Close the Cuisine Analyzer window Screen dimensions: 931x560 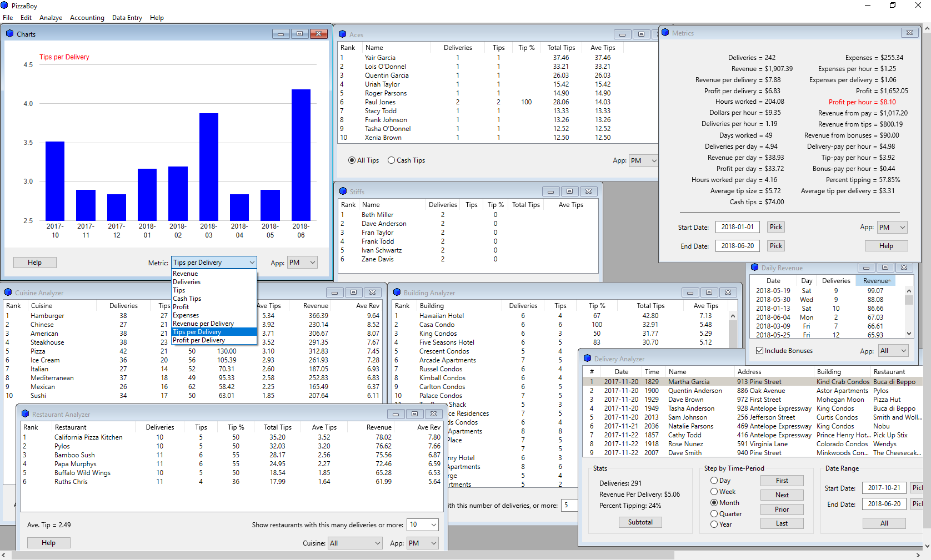(372, 292)
